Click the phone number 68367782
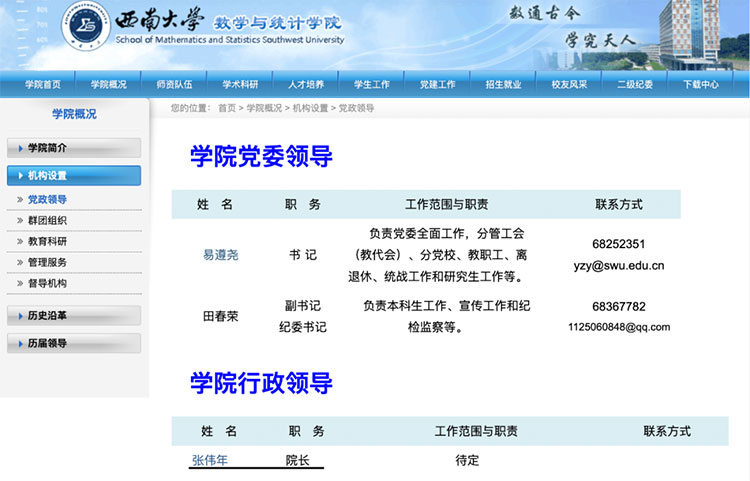 click(x=618, y=306)
